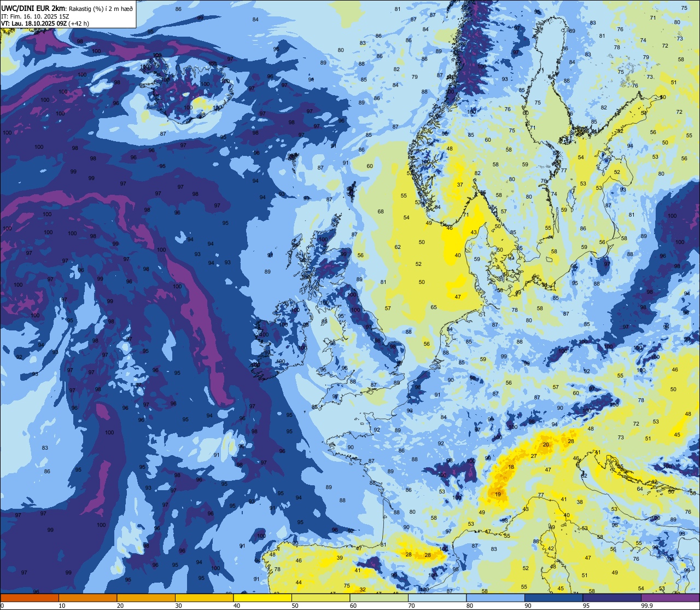Click the humidity value '18' in the Alps
This screenshot has height=610, width=700.
[511, 467]
